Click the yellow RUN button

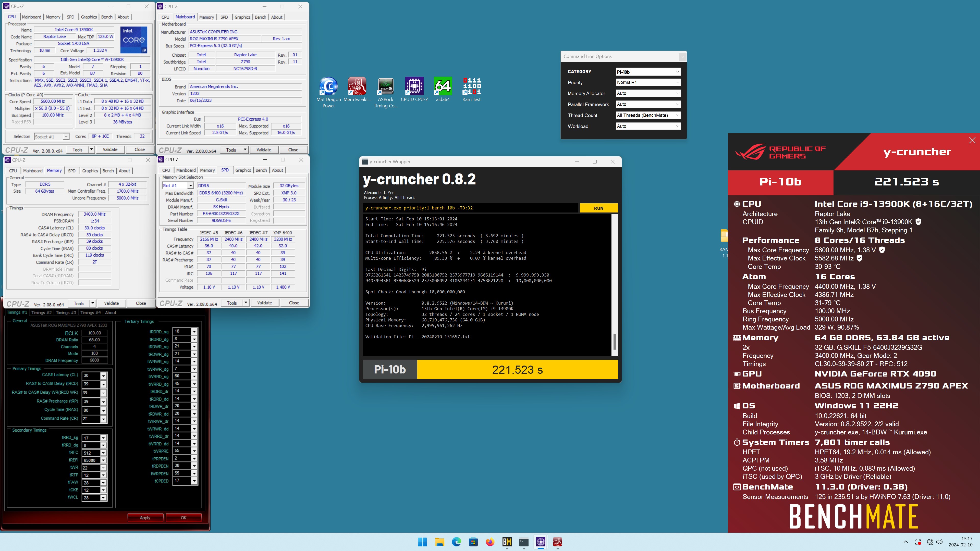point(598,208)
